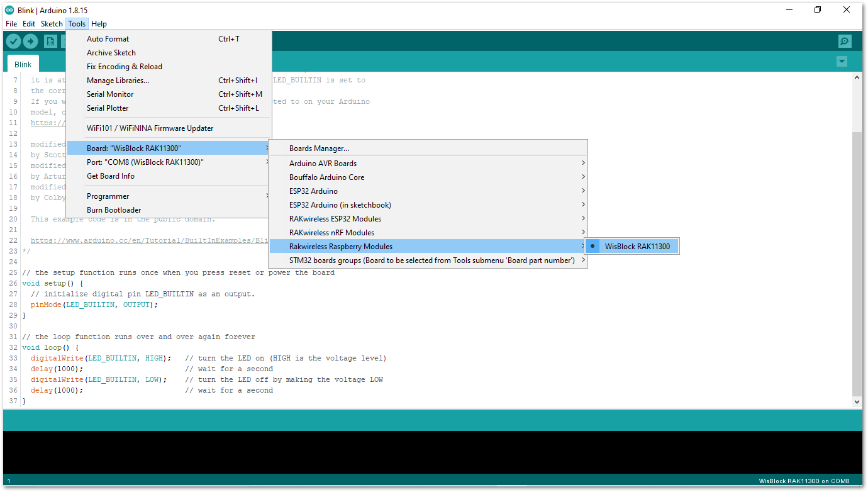Expand ESP32 Arduino (in sketchbook) submenu
868x492 pixels.
click(x=428, y=205)
